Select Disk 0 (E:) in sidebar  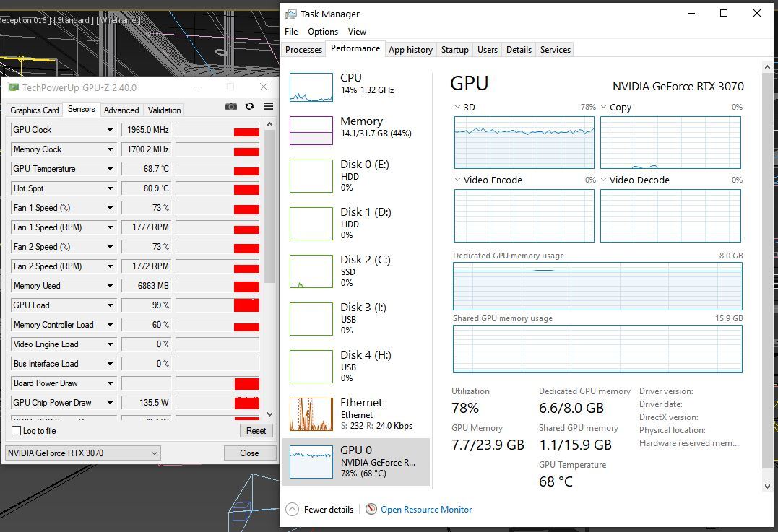356,175
